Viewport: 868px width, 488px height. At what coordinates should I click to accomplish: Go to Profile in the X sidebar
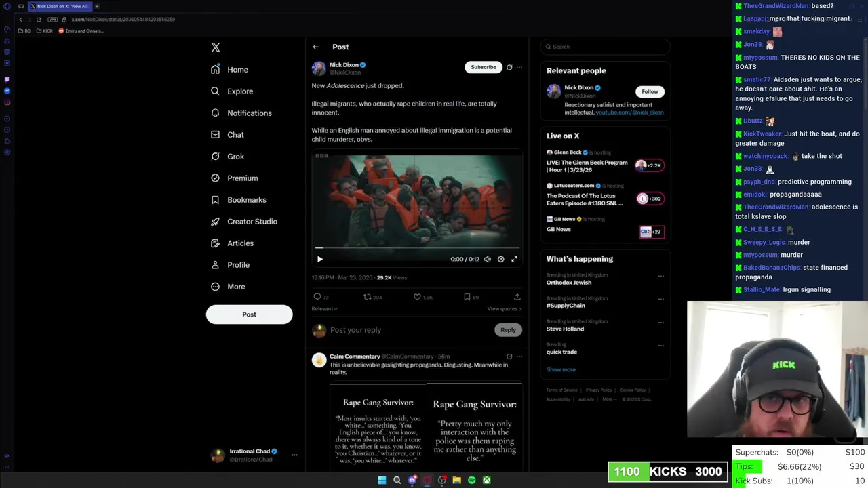(x=230, y=265)
